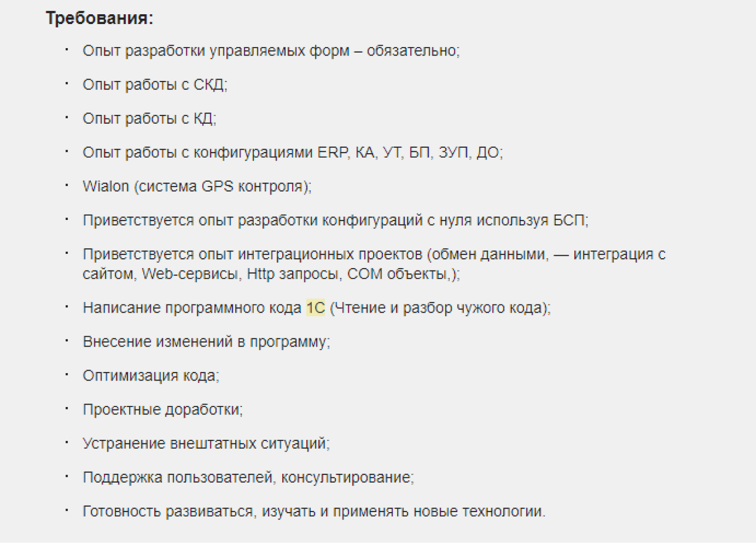Click the Проектные доработки item
The image size is (756, 543).
tap(162, 409)
